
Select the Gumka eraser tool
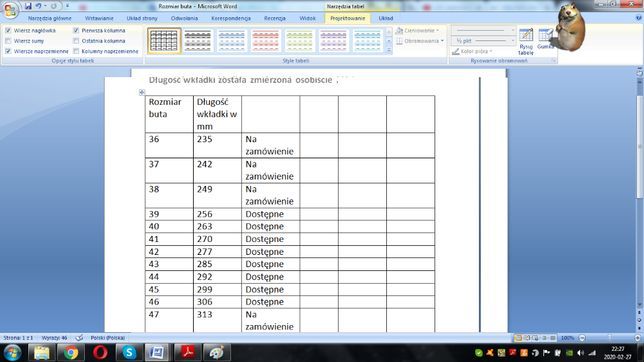[545, 39]
